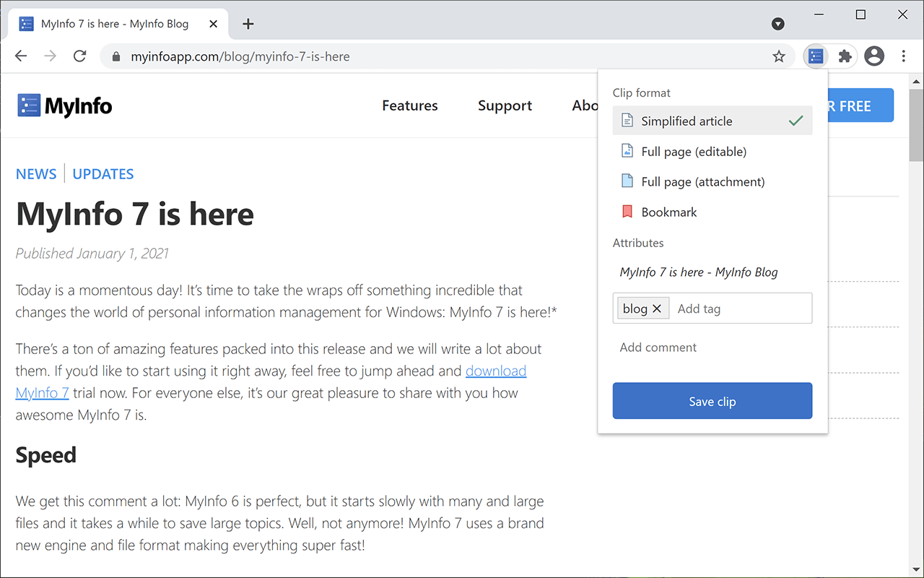The height and width of the screenshot is (578, 924).
Task: Select Full page (editable) clip format
Action: pyautogui.click(x=712, y=151)
